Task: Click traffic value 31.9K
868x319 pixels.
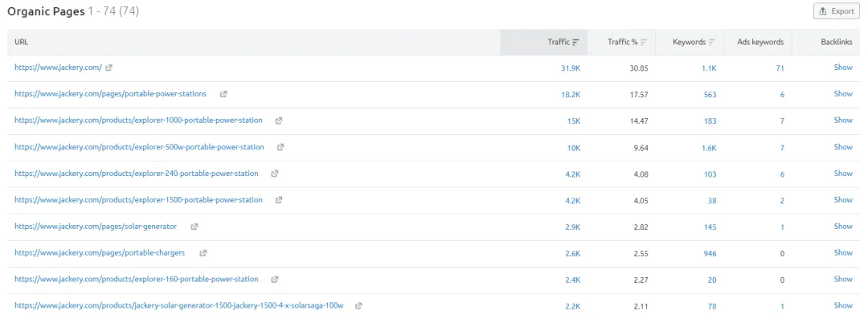Action: coord(570,68)
